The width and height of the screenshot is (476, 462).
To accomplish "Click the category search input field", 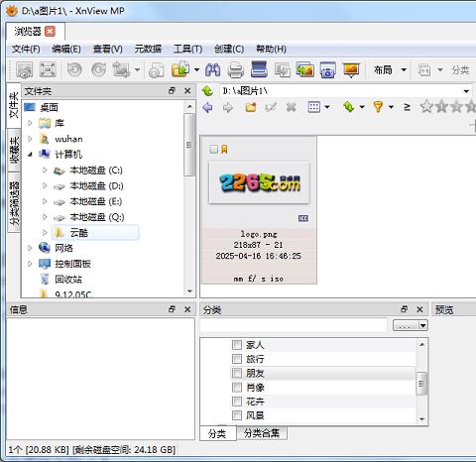I will (294, 325).
